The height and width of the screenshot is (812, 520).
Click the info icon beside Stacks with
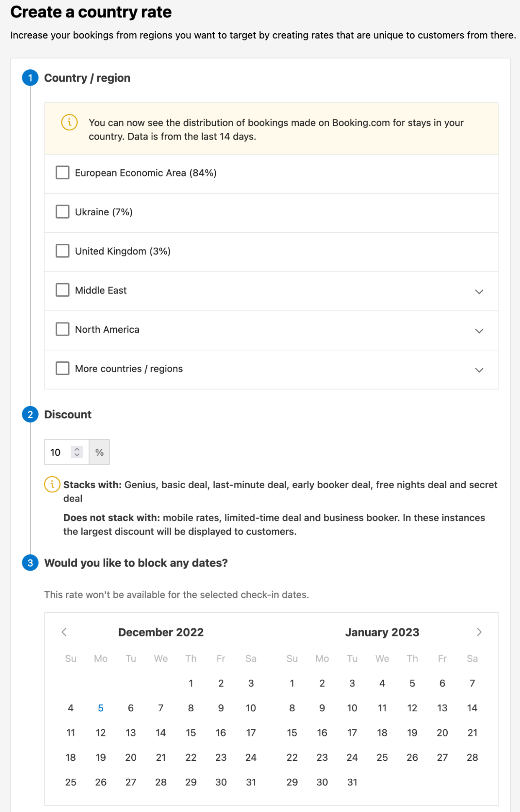point(52,484)
